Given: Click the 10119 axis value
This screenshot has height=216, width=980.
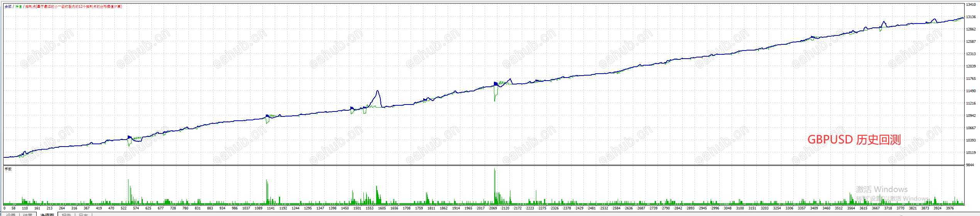Looking at the screenshot, I should coord(971,153).
